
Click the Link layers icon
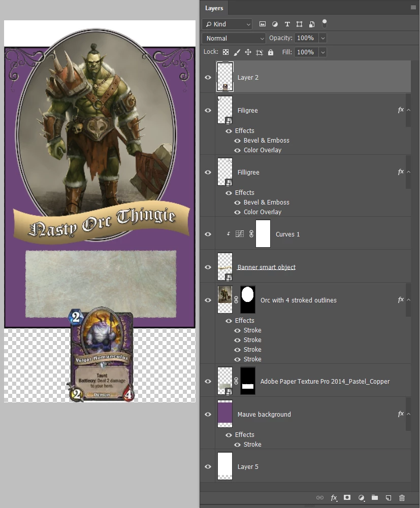320,498
